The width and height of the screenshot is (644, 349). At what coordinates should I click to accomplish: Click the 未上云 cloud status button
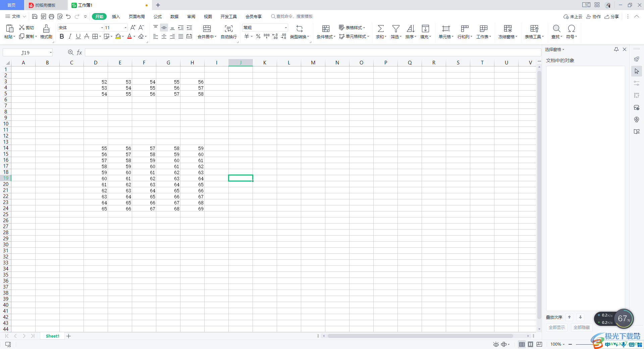(573, 16)
